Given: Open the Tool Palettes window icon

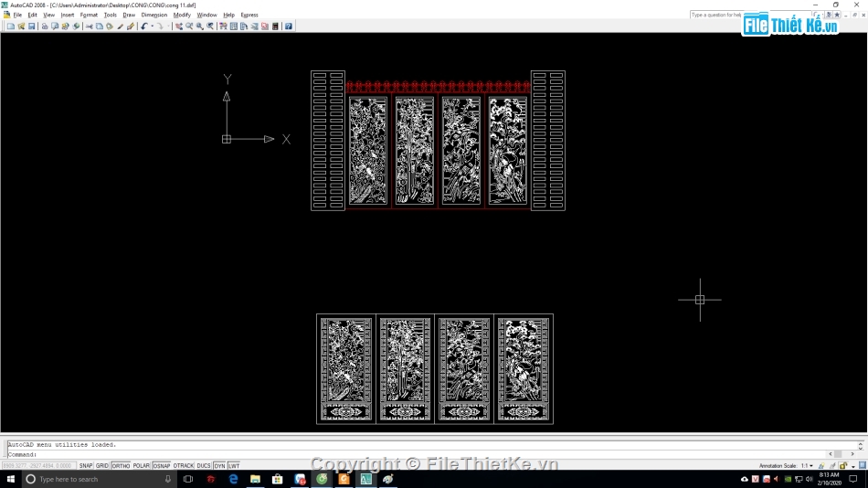Looking at the screenshot, I should pos(244,26).
